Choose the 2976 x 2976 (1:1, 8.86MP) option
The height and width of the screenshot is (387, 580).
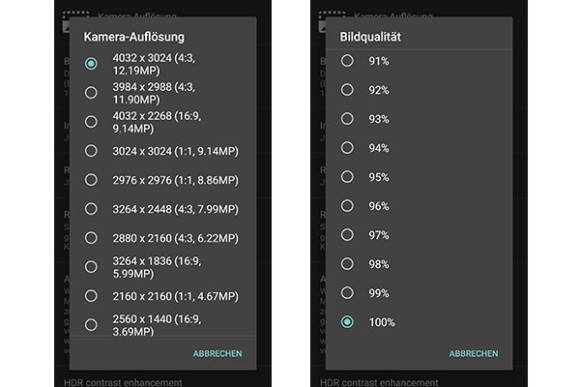pyautogui.click(x=163, y=180)
